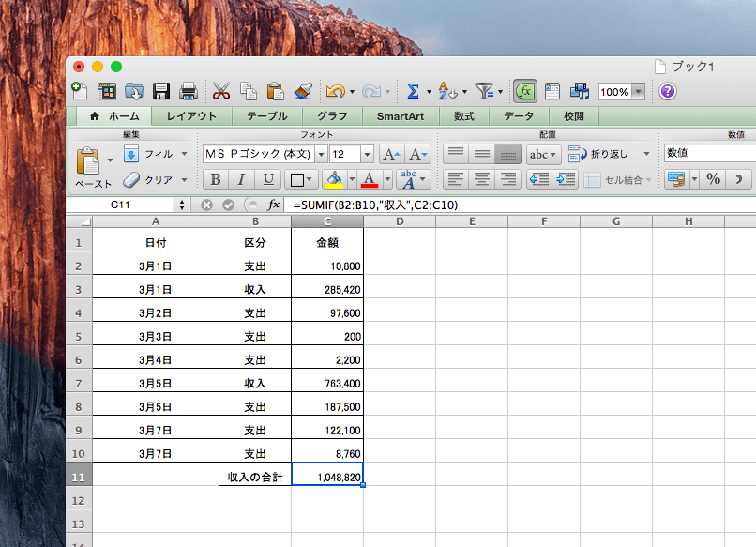Click the フィル fill button
Screen dimensions: 756x547
coord(149,154)
